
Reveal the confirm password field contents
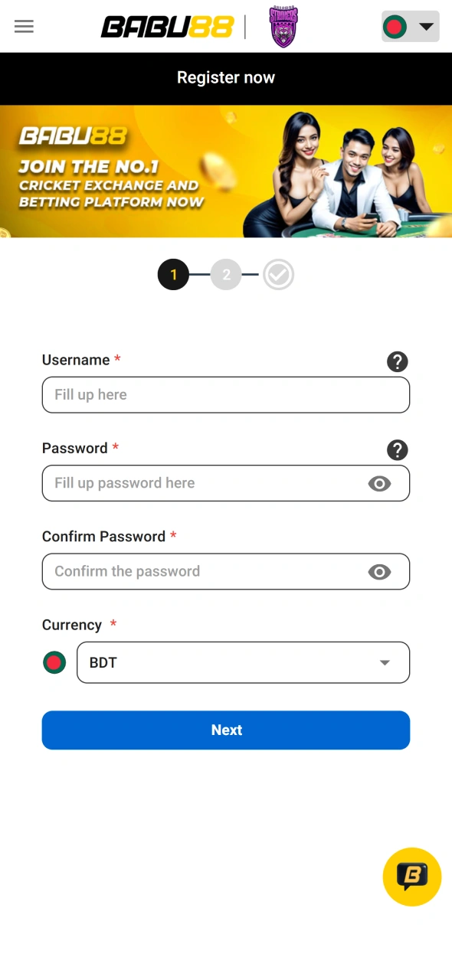point(380,571)
